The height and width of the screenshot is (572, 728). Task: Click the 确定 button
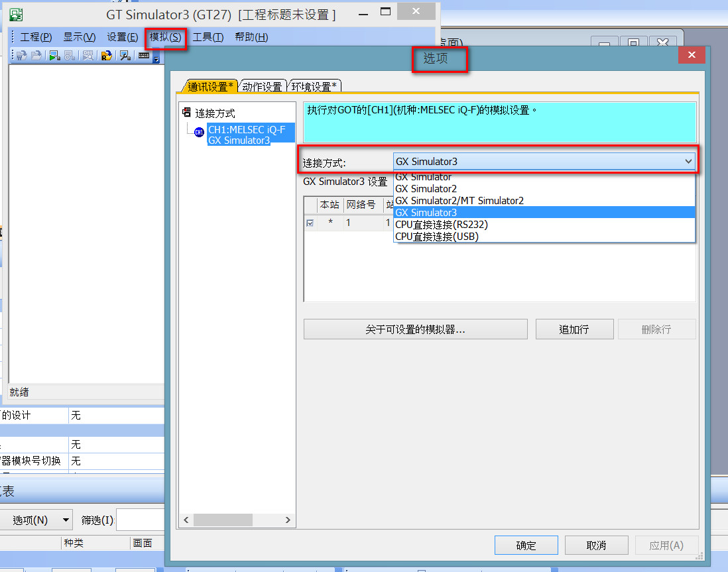point(526,545)
